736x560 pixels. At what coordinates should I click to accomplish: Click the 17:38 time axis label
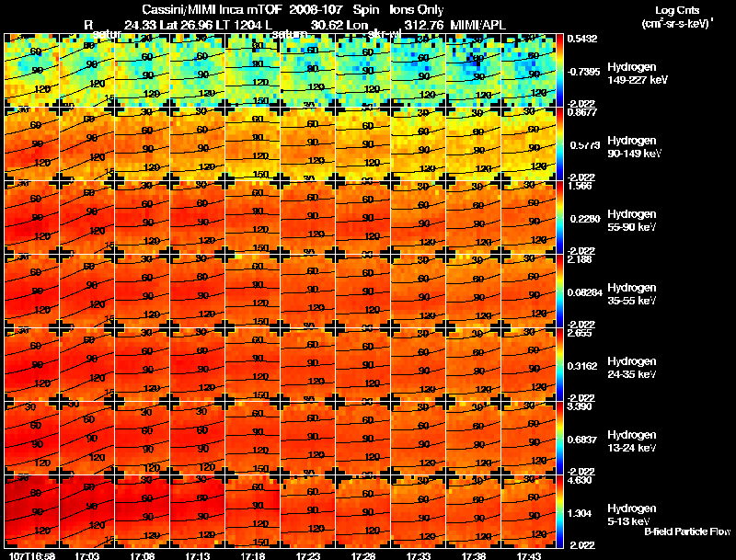474,555
